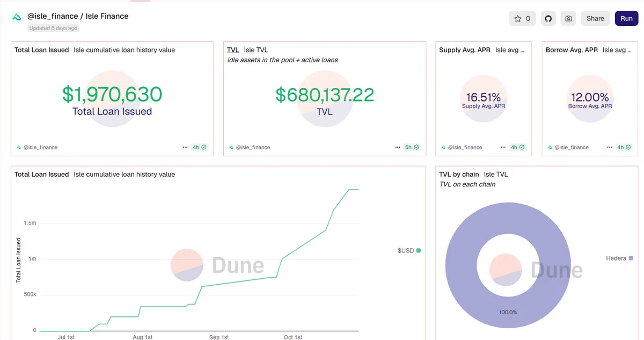644x340 pixels.
Task: Click the Run button
Action: click(x=626, y=18)
